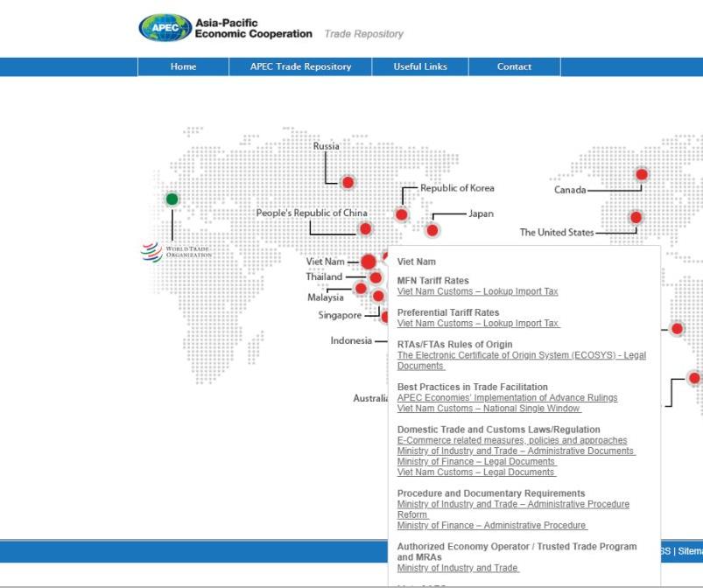
Task: Go to the Home menu item
Action: 183,66
